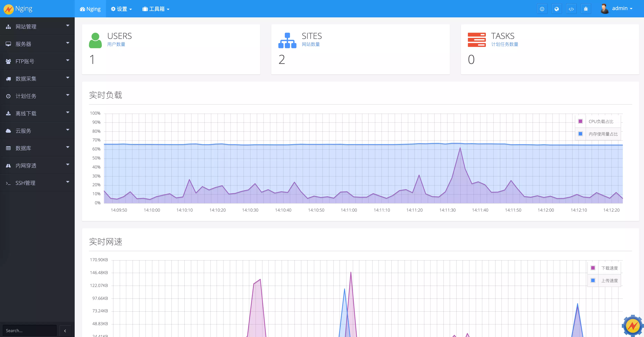Click the green user icon in USERS card

pyautogui.click(x=95, y=40)
